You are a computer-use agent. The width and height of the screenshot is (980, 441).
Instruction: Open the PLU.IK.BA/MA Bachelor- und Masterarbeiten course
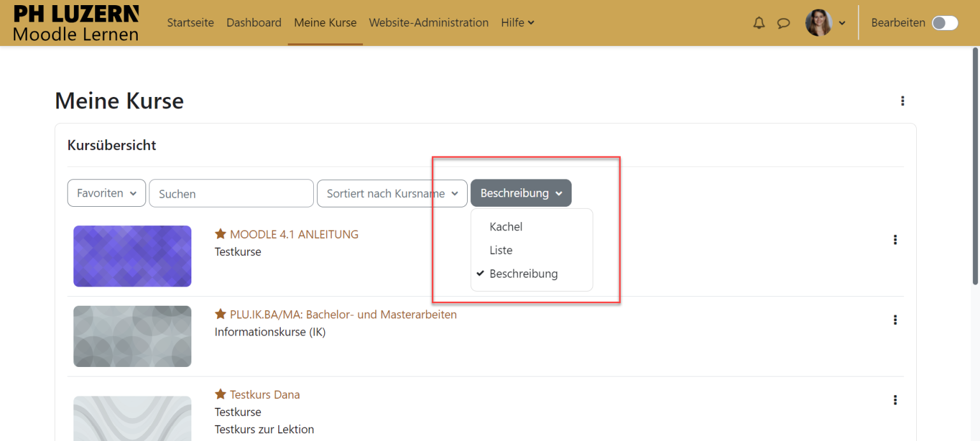341,314
